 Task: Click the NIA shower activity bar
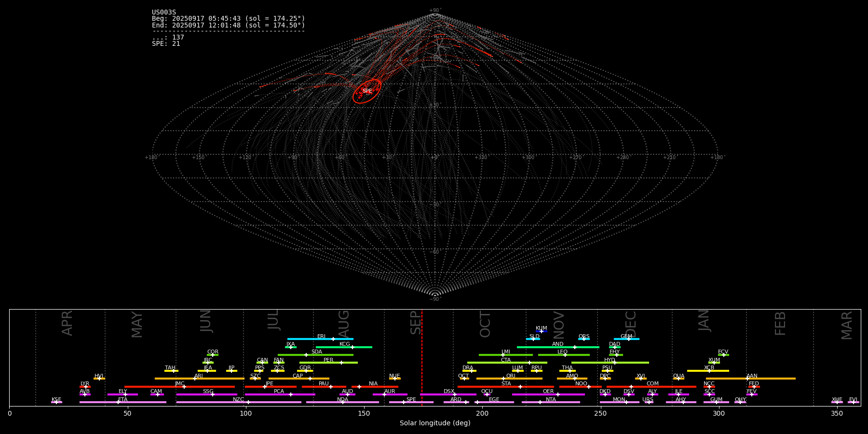(375, 387)
